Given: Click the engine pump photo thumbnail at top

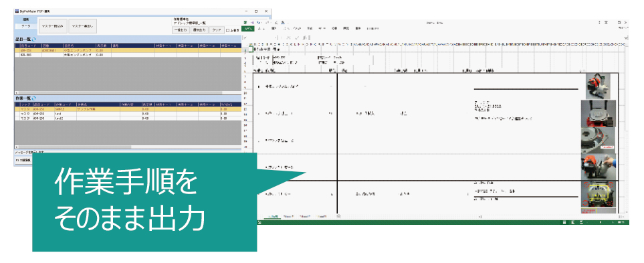Looking at the screenshot, I should (598, 86).
